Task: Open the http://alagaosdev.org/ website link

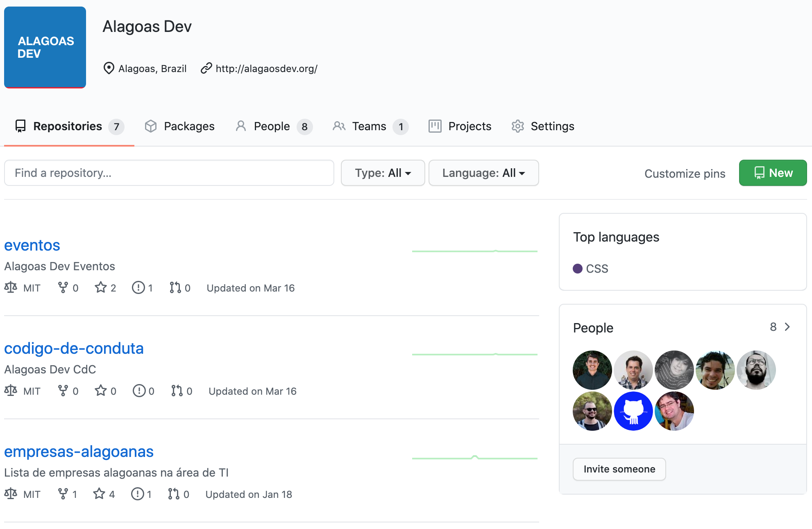Action: click(x=266, y=68)
